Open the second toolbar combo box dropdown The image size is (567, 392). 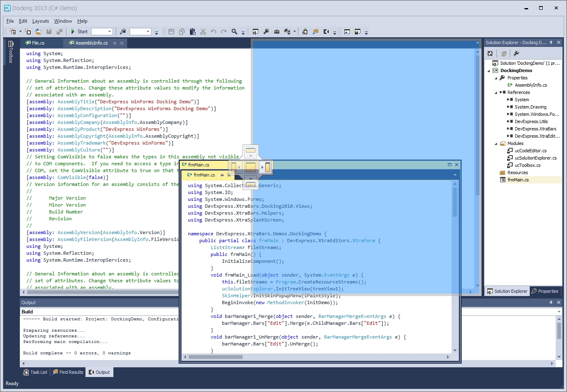pos(148,32)
